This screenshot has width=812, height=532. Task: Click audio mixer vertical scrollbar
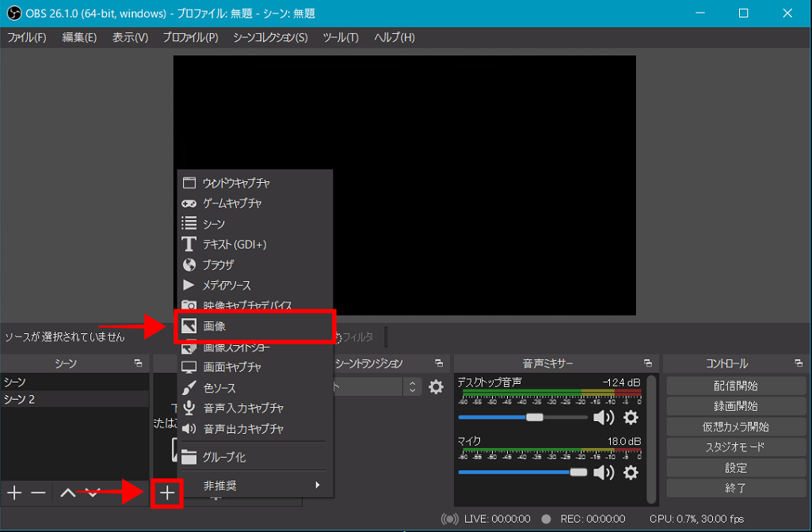[651, 439]
